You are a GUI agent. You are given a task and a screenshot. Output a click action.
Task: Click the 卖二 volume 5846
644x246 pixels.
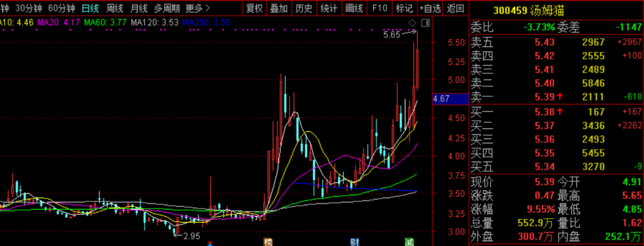593,84
